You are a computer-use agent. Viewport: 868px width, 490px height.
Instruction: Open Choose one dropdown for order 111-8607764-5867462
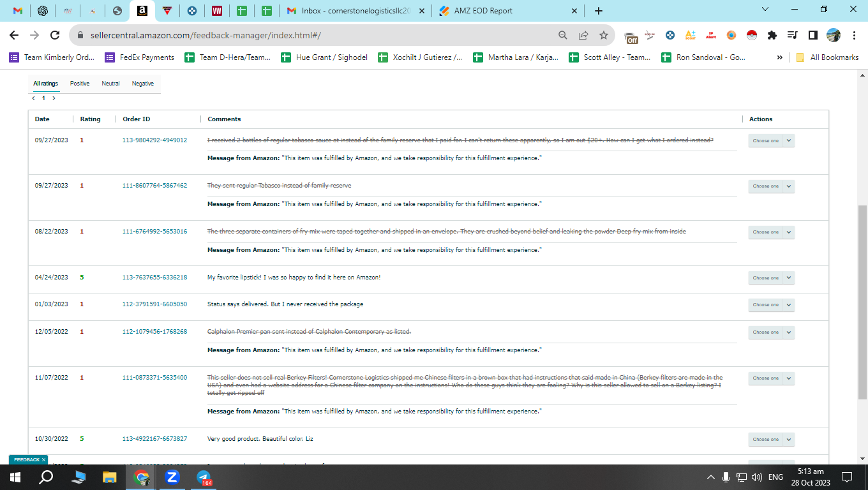(x=771, y=186)
